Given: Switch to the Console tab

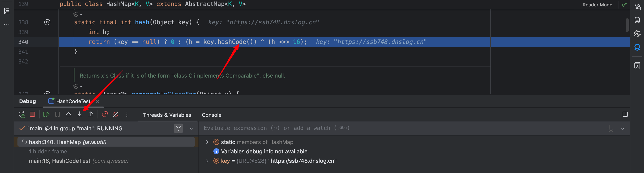Looking at the screenshot, I should click(211, 115).
